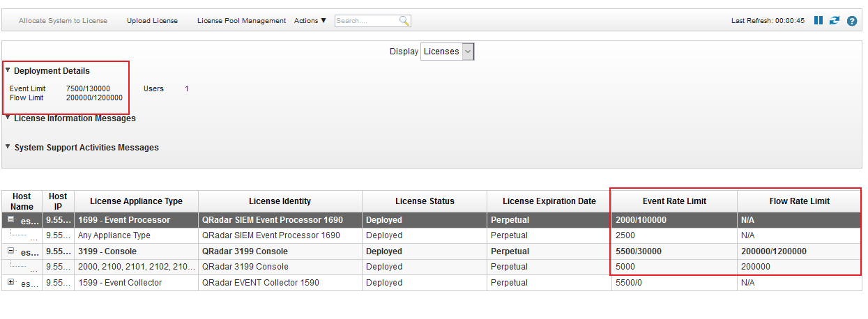The width and height of the screenshot is (868, 319).
Task: Sort by Event Rate Limit column
Action: [674, 201]
